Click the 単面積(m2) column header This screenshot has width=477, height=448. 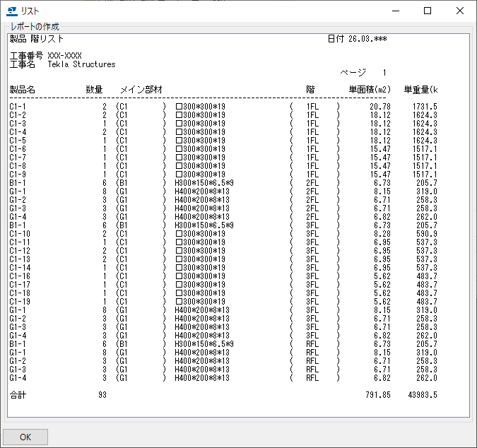370,90
